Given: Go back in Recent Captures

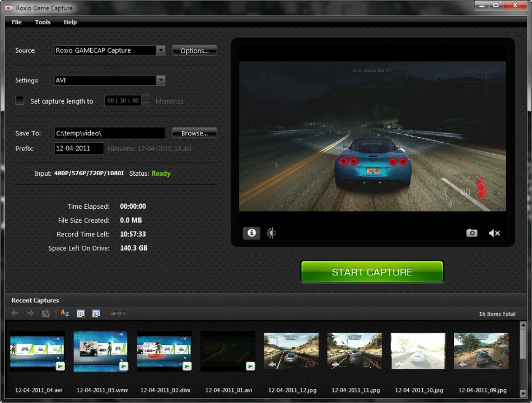Looking at the screenshot, I should point(15,313).
